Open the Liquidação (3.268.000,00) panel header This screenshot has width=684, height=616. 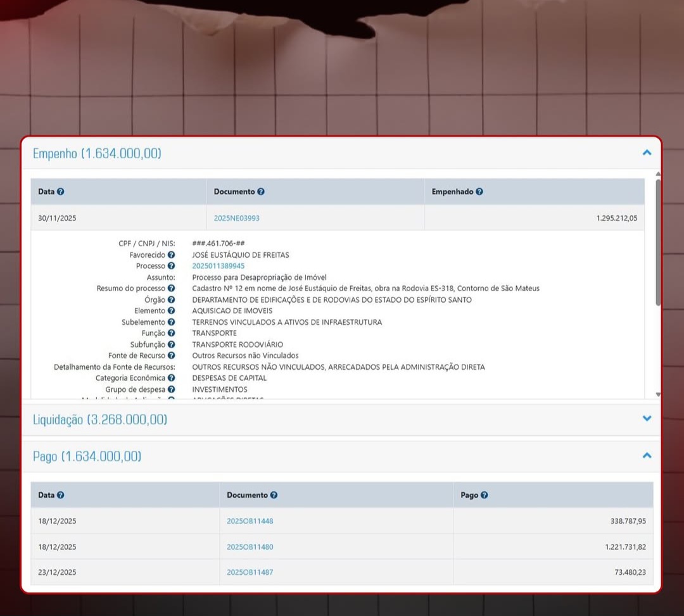coord(100,420)
